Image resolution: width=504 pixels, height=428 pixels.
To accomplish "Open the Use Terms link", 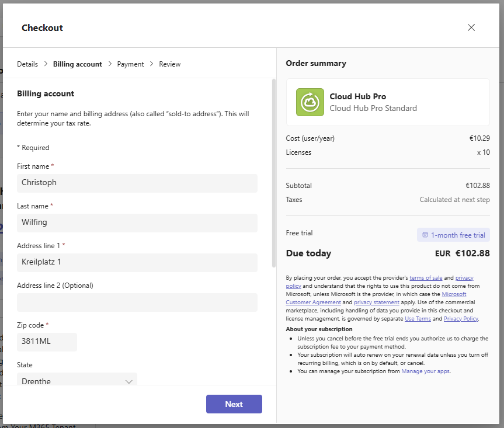I will pos(418,319).
